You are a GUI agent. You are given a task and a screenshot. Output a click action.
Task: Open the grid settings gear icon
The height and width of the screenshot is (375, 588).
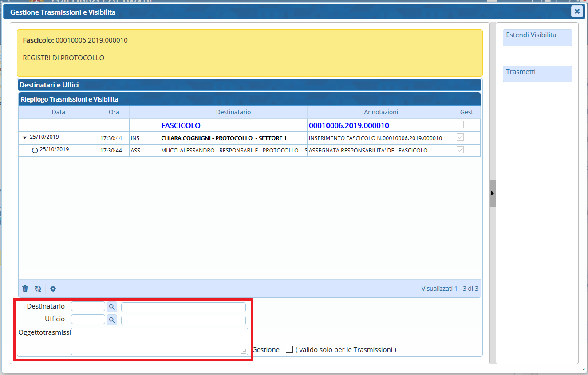tap(53, 289)
